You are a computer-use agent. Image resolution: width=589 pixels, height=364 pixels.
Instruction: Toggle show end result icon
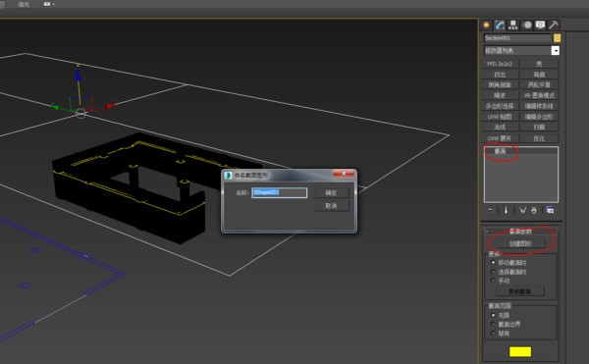pyautogui.click(x=506, y=210)
